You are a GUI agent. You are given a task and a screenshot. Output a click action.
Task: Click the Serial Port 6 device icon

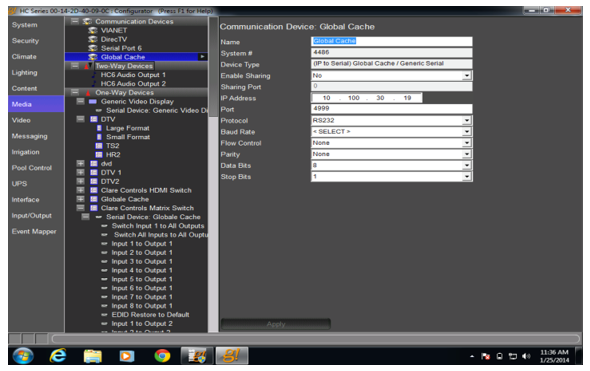(x=93, y=48)
